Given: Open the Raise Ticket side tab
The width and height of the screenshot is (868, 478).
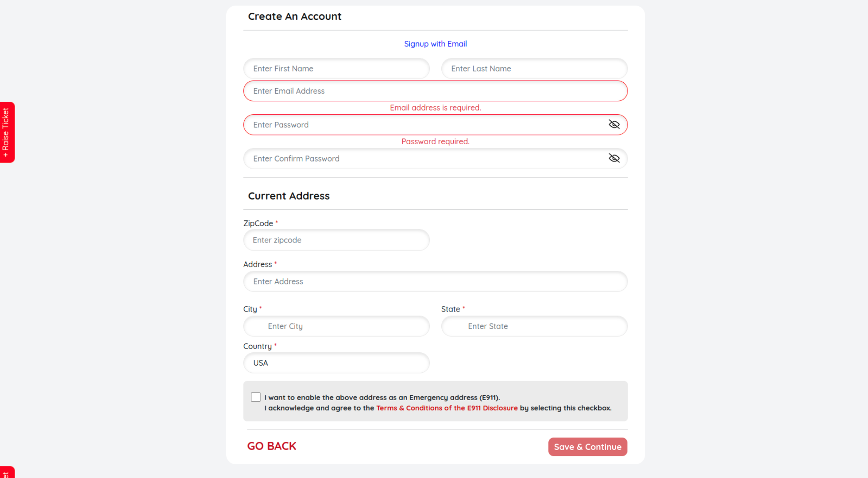Looking at the screenshot, I should point(7,132).
